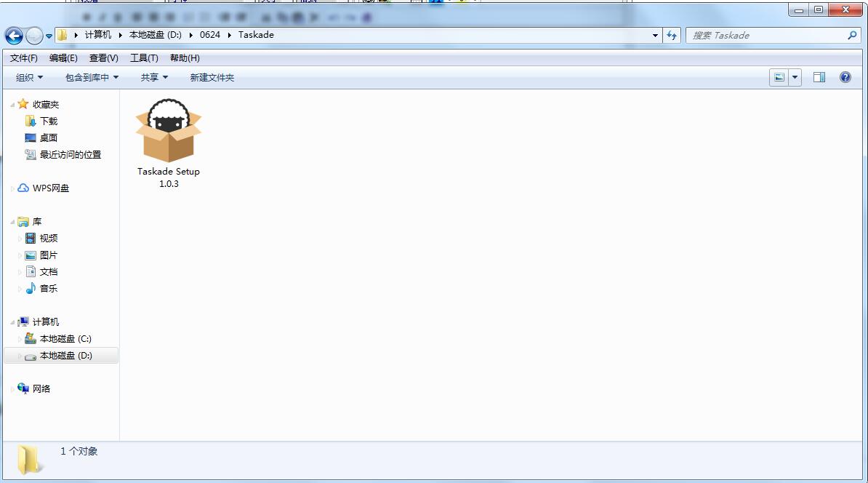
Task: Select 0624 in the address breadcrumb
Action: coord(210,34)
